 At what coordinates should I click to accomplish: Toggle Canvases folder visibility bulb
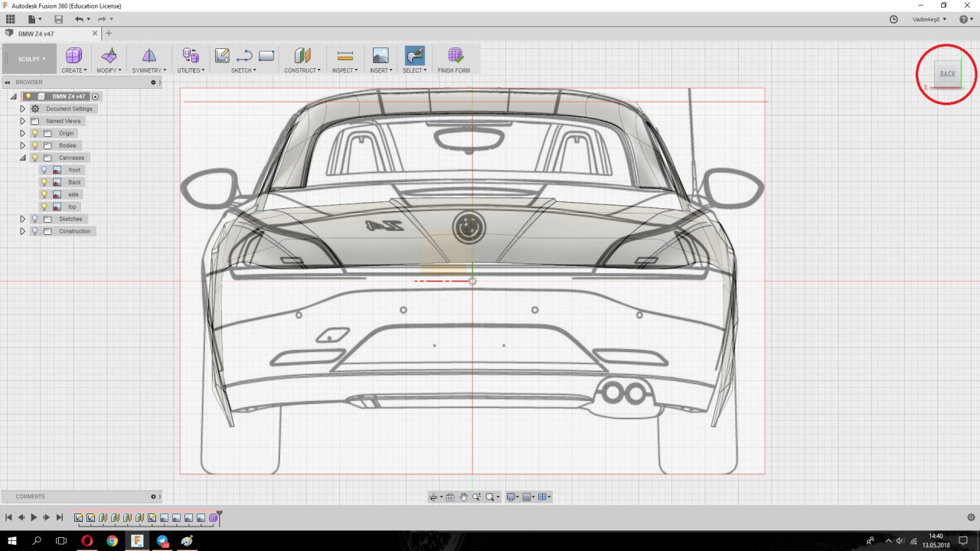pos(34,158)
